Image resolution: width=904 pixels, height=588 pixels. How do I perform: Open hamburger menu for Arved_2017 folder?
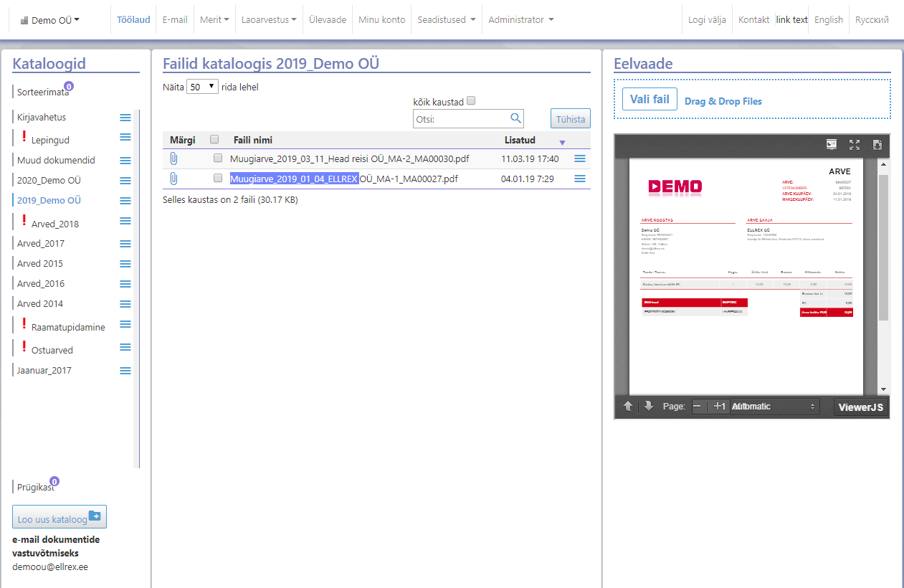pyautogui.click(x=125, y=244)
